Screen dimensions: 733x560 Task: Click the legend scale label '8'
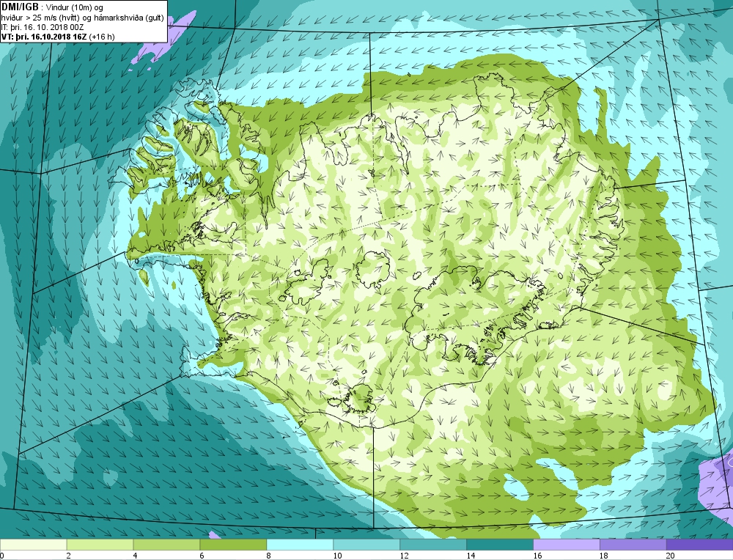pos(268,556)
